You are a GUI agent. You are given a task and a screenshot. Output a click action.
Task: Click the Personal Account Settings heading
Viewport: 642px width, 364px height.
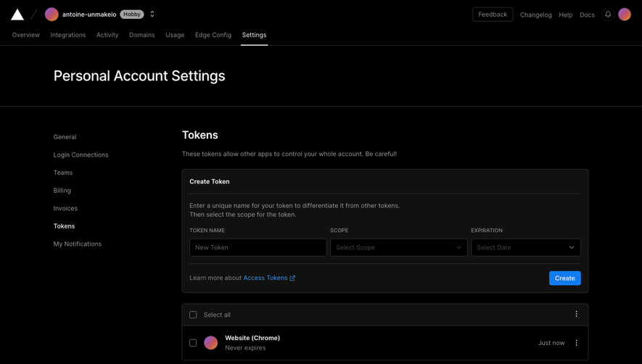click(139, 76)
